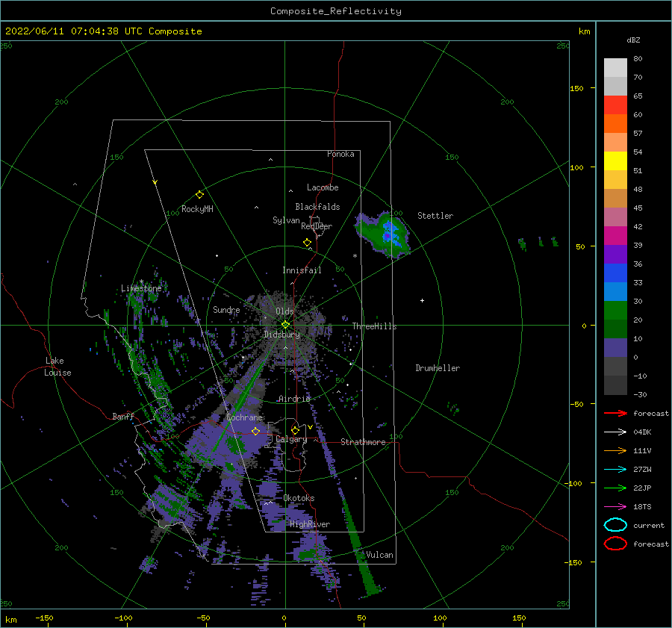The width and height of the screenshot is (672, 628).
Task: Click the Cochrane map label
Action: [x=244, y=417]
